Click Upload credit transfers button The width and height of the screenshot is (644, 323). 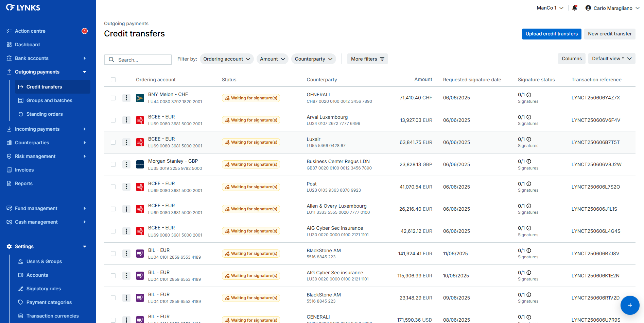552,34
